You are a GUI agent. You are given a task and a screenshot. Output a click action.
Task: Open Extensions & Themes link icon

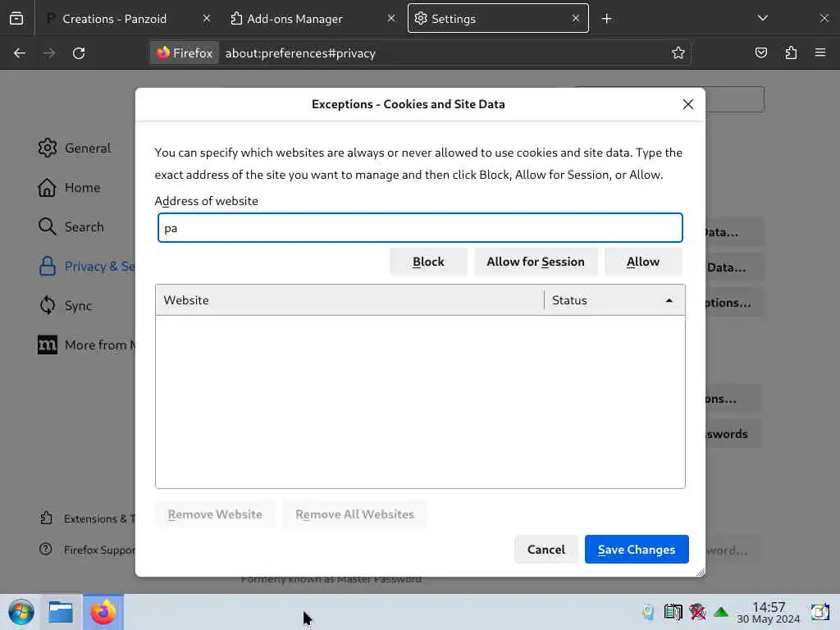pyautogui.click(x=46, y=518)
